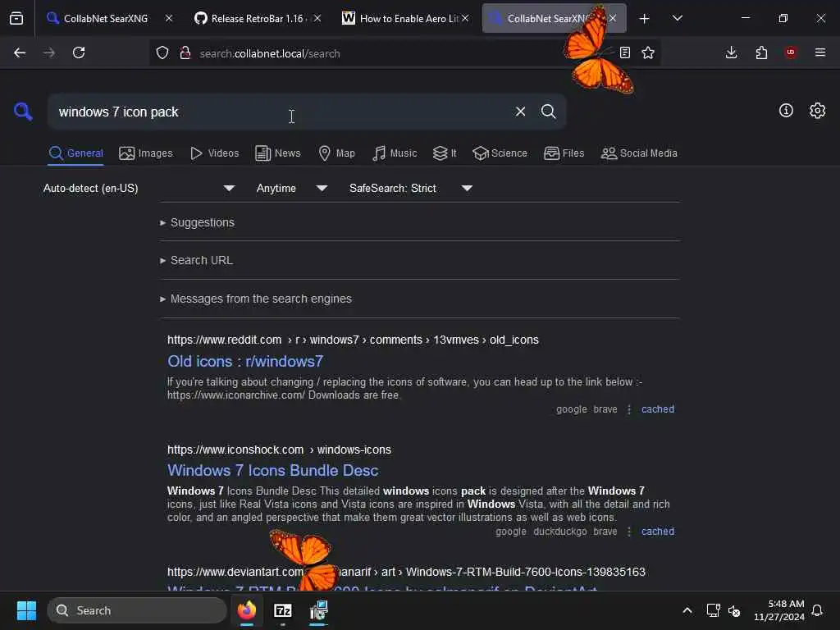Viewport: 840px width, 630px height.
Task: Open cached link for reddit result
Action: [658, 409]
